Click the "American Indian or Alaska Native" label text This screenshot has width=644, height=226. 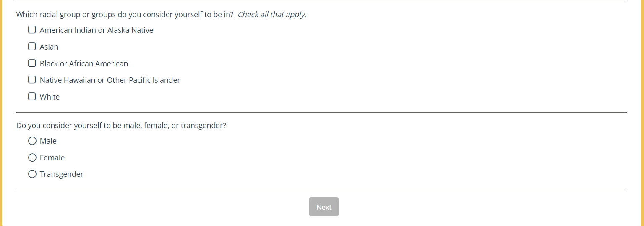point(96,30)
